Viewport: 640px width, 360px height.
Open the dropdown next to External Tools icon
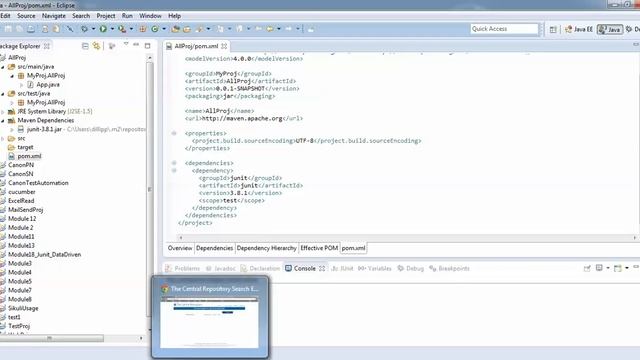point(131,29)
